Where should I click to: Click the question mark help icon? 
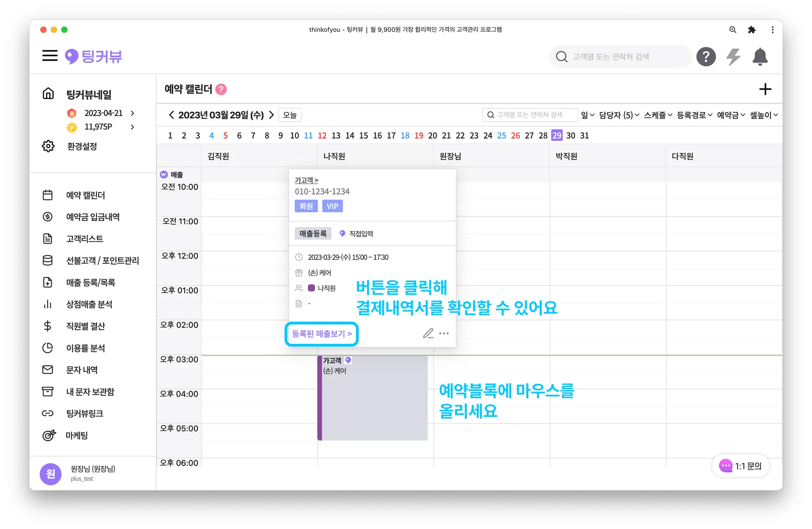(x=706, y=57)
